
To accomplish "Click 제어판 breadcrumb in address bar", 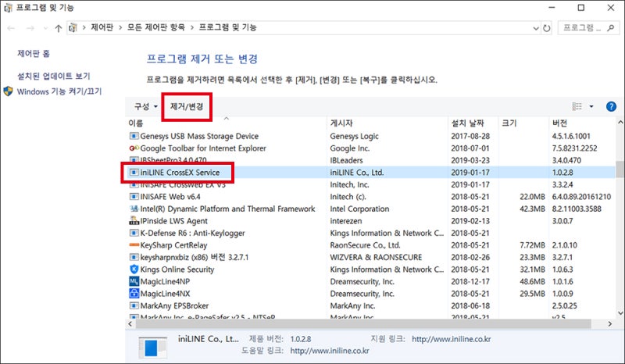I will [x=102, y=27].
